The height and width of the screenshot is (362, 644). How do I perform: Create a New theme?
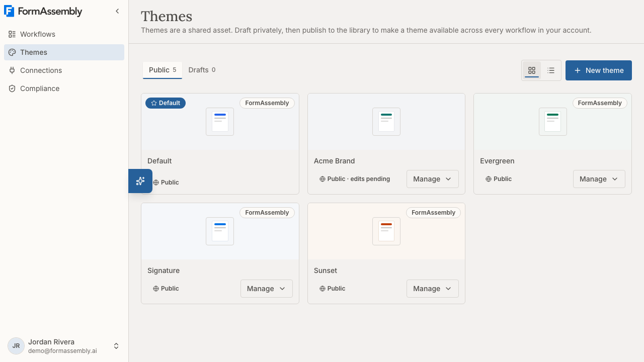[x=599, y=70]
